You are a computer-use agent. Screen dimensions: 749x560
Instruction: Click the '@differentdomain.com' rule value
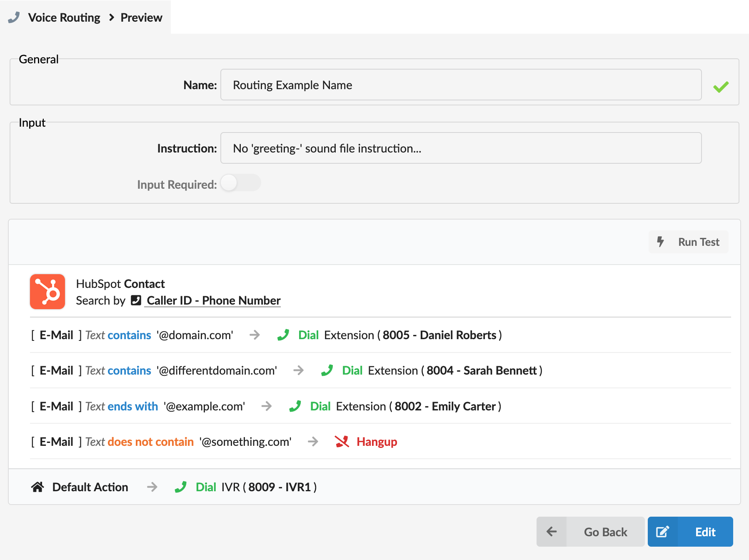pyautogui.click(x=217, y=370)
